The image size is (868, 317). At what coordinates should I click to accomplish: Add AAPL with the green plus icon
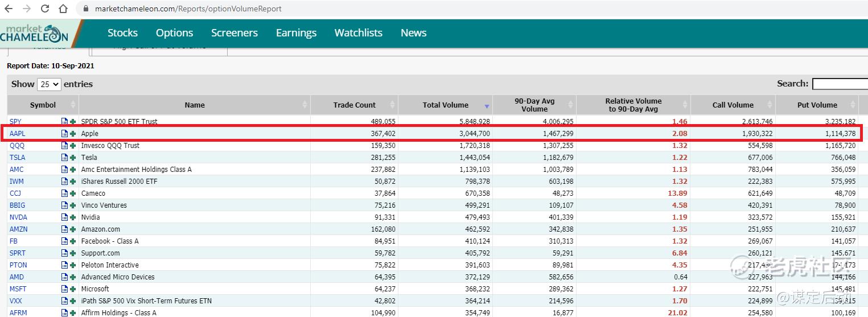73,134
